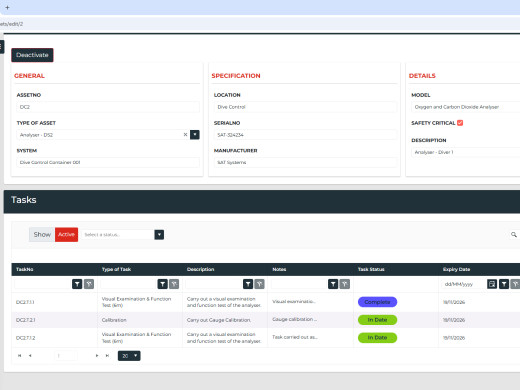Image resolution: width=520 pixels, height=390 pixels.
Task: Click the Description field Analyser - Diver 1
Action: point(465,152)
